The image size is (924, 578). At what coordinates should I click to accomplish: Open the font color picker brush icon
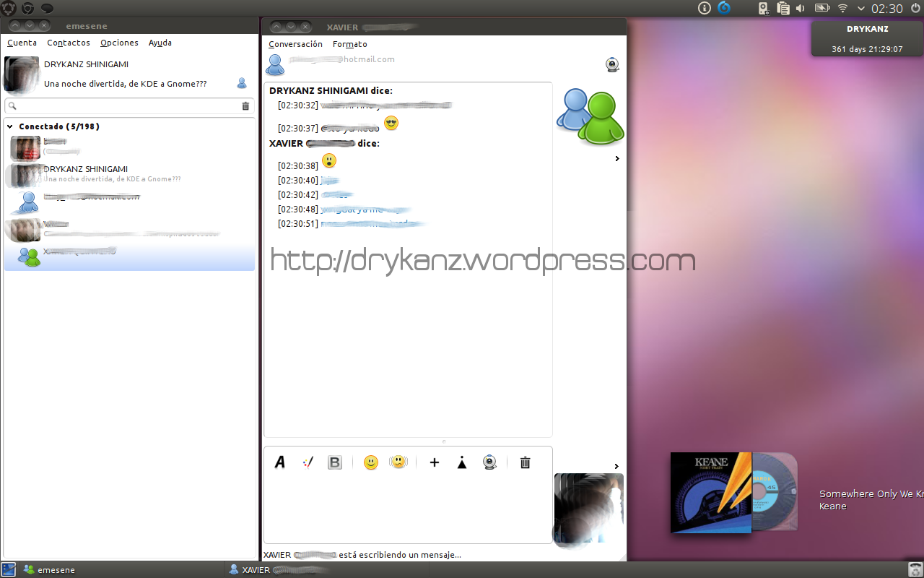pyautogui.click(x=308, y=462)
